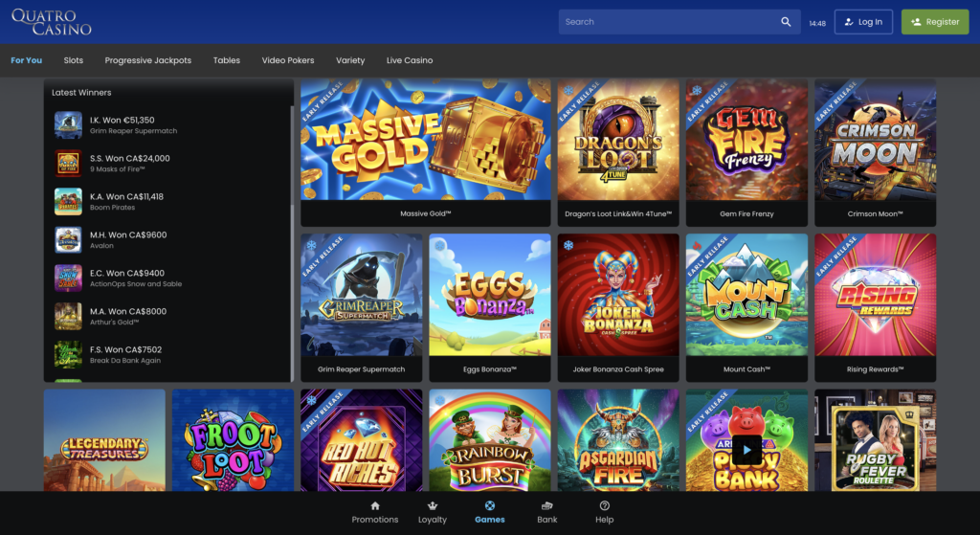Click the 14:48 clock display
The width and height of the screenshot is (980, 535).
click(817, 23)
